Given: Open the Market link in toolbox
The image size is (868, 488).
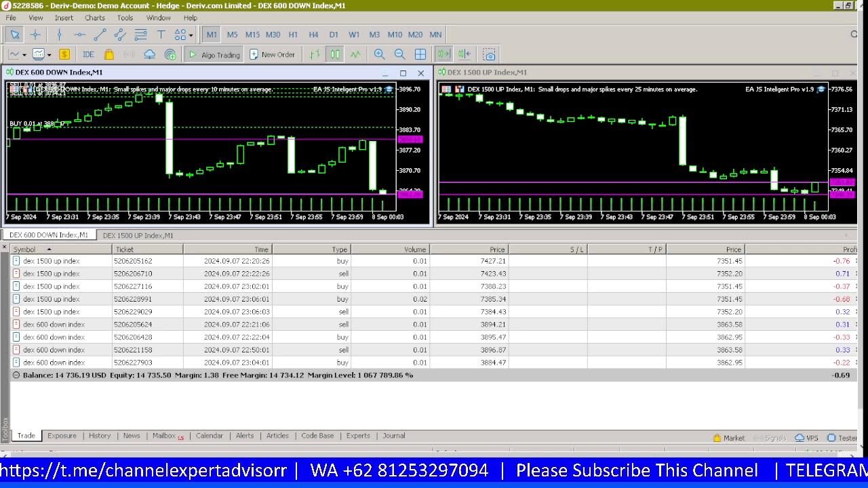Looking at the screenshot, I should point(729,438).
